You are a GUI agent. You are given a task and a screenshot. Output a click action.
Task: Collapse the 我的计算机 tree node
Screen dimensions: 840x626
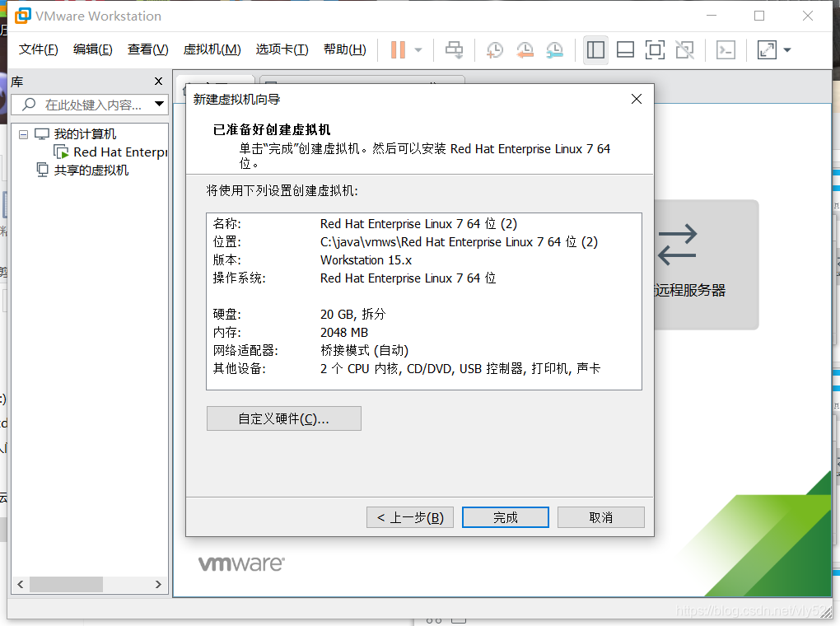pyautogui.click(x=23, y=134)
